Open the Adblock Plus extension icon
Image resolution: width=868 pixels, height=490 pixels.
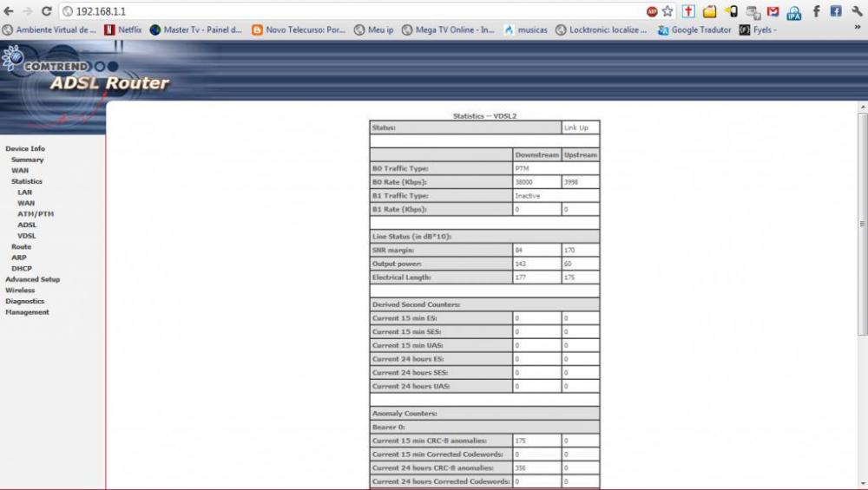coord(652,11)
